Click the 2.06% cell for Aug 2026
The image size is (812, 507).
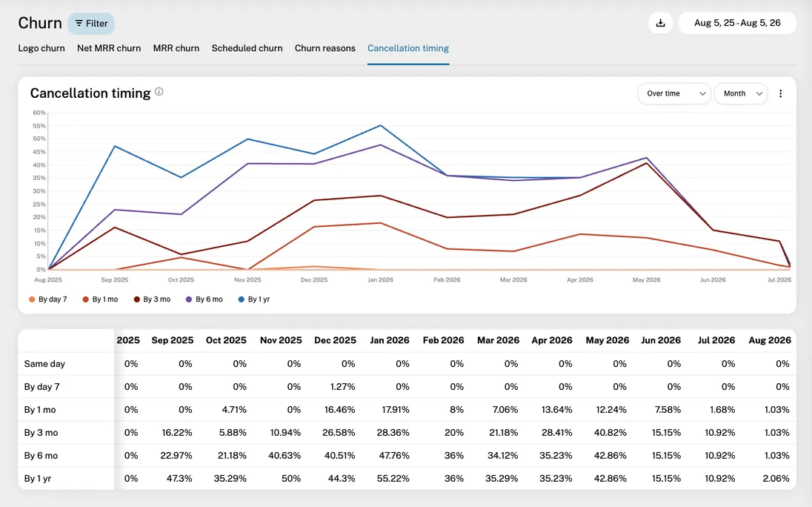(776, 479)
